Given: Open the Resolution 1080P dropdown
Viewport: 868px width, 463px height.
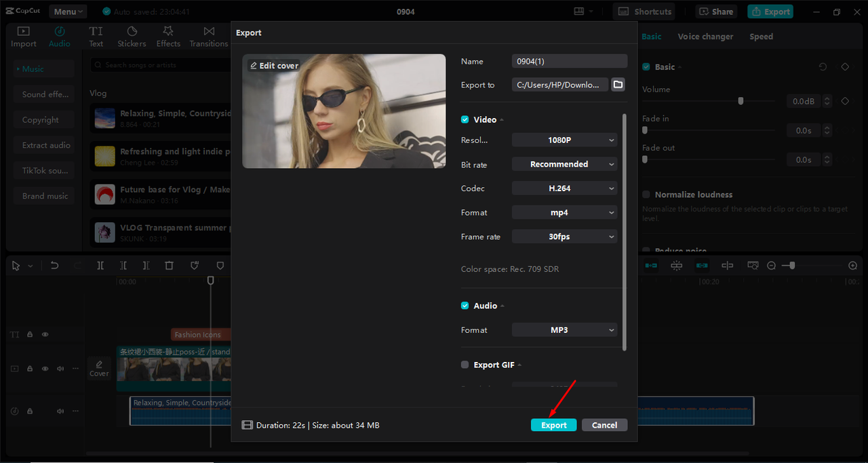Looking at the screenshot, I should click(x=564, y=140).
